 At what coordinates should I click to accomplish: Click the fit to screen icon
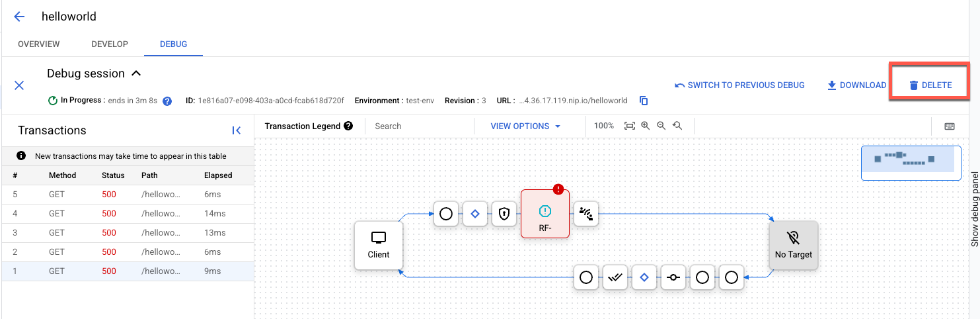point(629,126)
